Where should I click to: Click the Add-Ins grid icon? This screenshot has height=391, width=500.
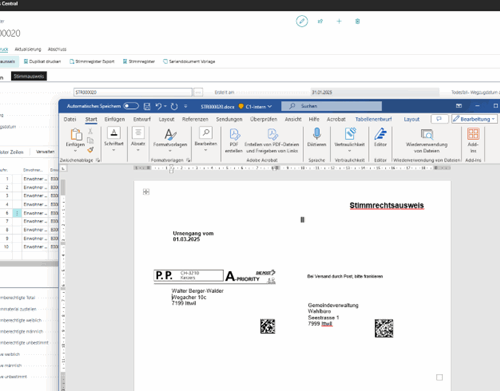click(x=473, y=134)
